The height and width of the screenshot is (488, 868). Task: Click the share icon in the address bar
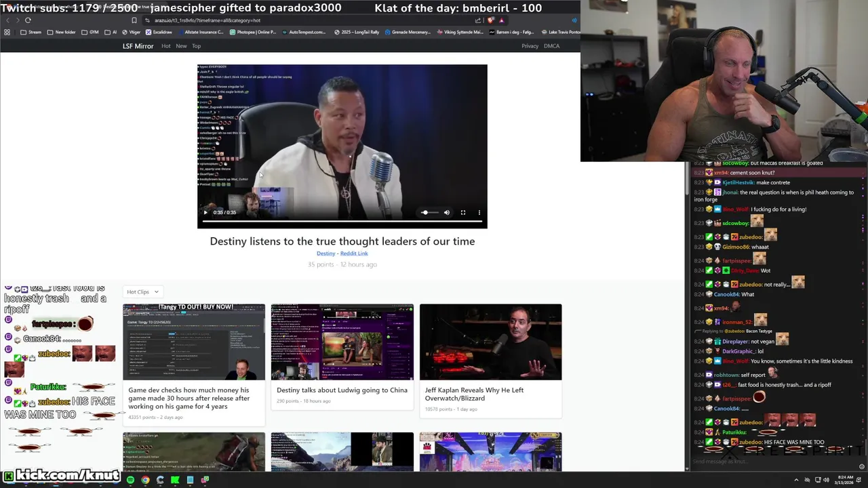[x=478, y=20]
